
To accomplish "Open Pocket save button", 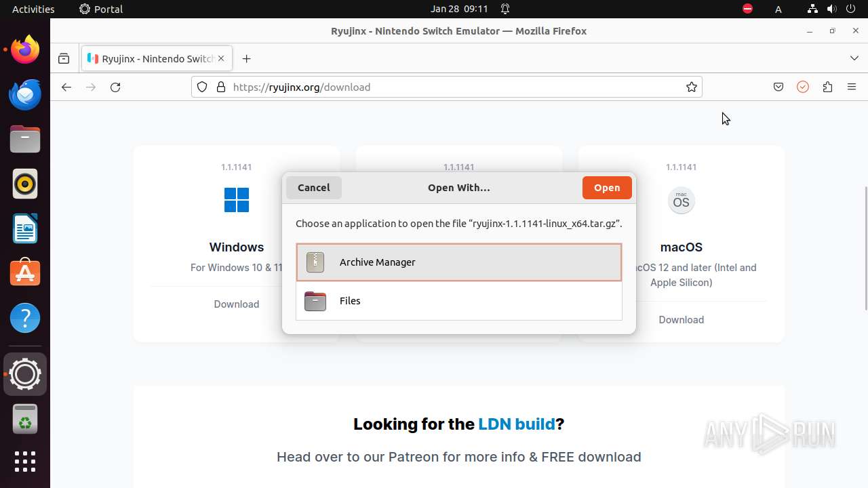I will pyautogui.click(x=778, y=87).
